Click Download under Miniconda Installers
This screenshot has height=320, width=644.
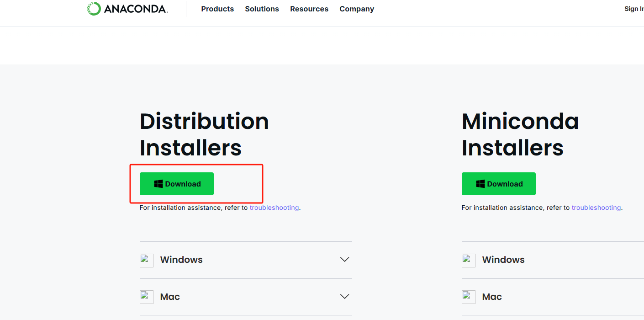point(499,184)
